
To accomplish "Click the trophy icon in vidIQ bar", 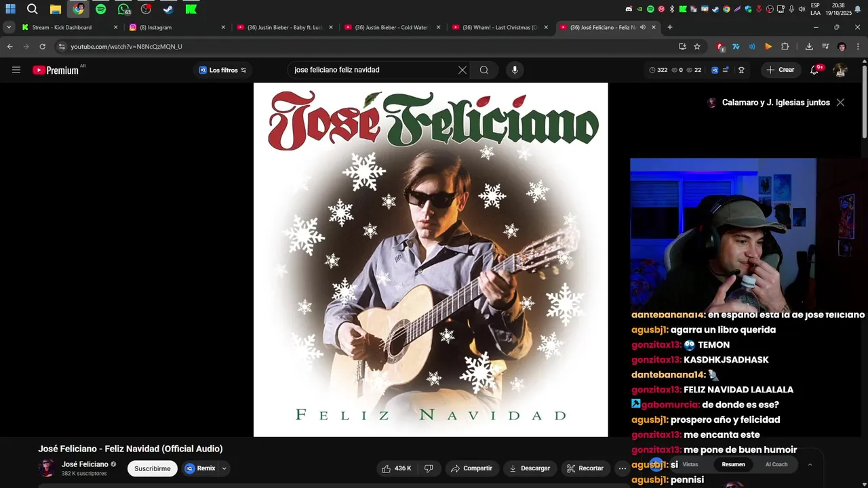I will click(x=741, y=70).
